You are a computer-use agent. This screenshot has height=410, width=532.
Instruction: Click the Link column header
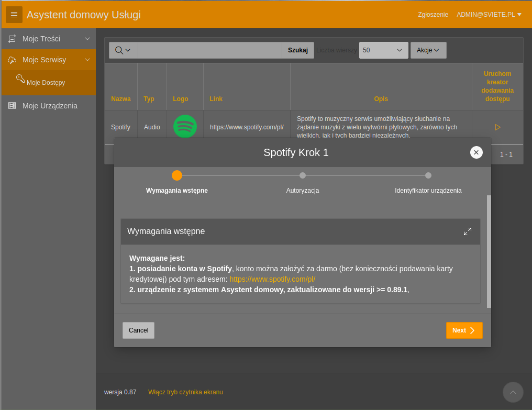[216, 99]
